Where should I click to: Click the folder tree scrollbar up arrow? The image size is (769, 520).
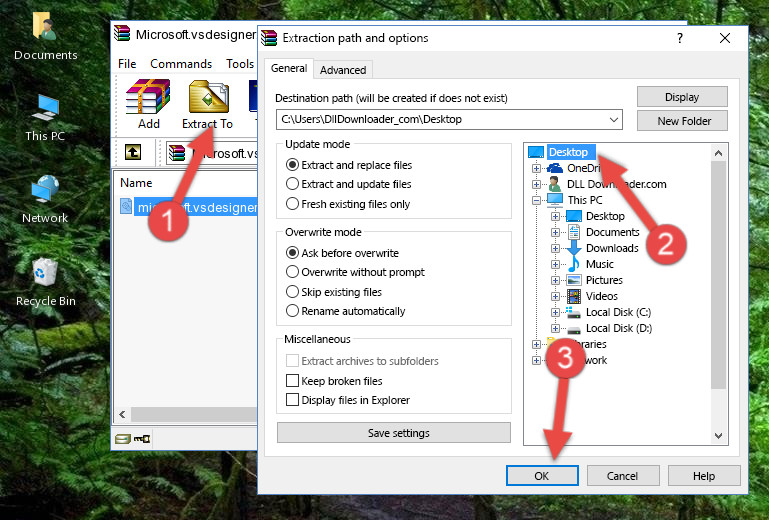718,153
